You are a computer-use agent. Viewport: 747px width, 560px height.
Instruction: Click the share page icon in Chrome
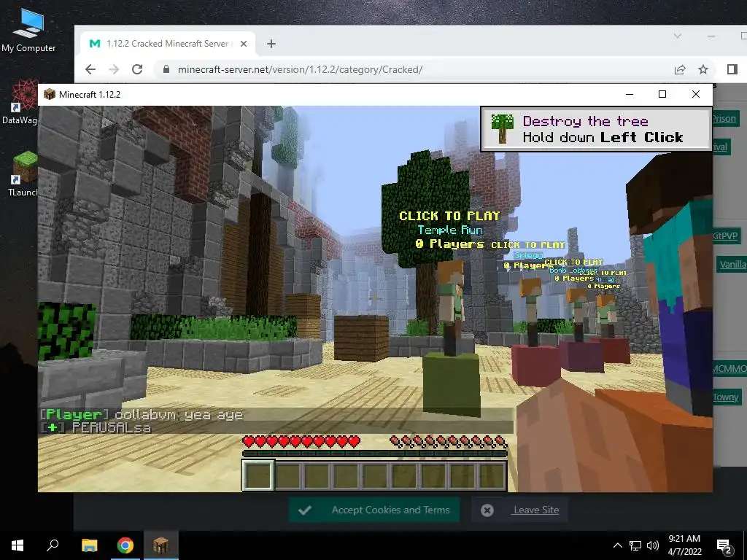pos(680,69)
